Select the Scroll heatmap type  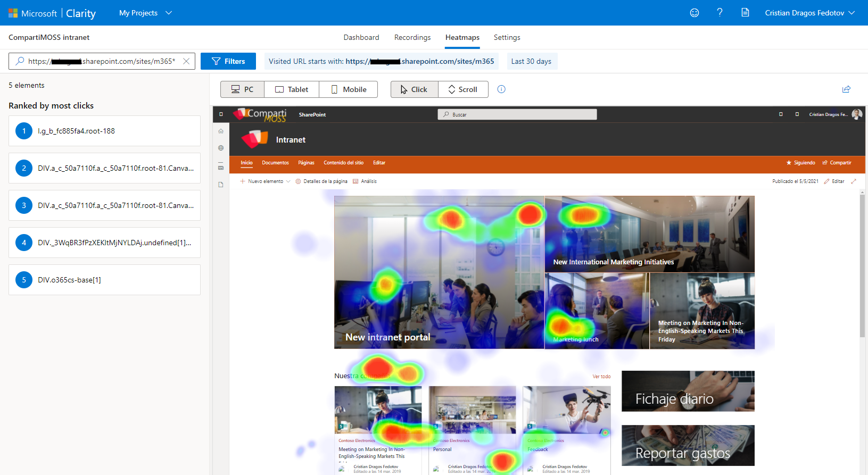pos(463,89)
